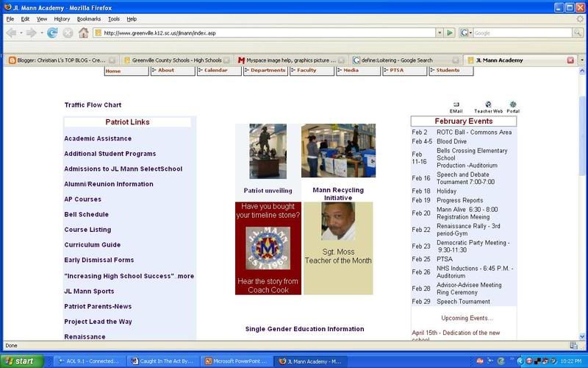Click the browser Back arrow button
This screenshot has height=368, width=588.
[x=11, y=33]
